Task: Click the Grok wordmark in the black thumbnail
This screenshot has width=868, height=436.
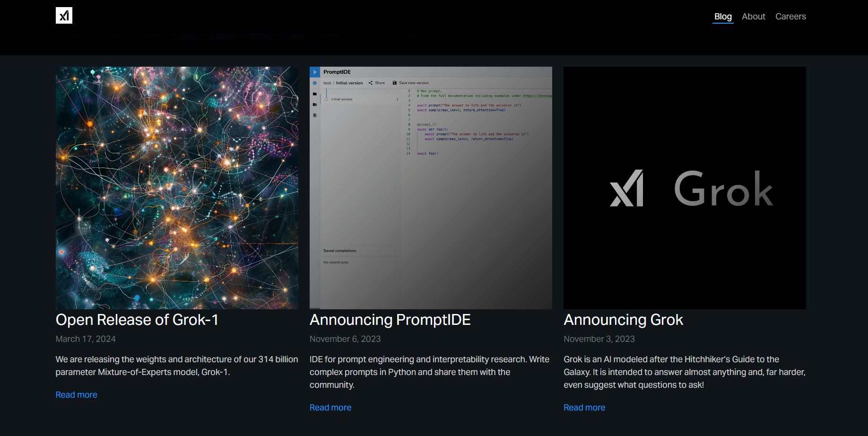Action: [x=723, y=189]
